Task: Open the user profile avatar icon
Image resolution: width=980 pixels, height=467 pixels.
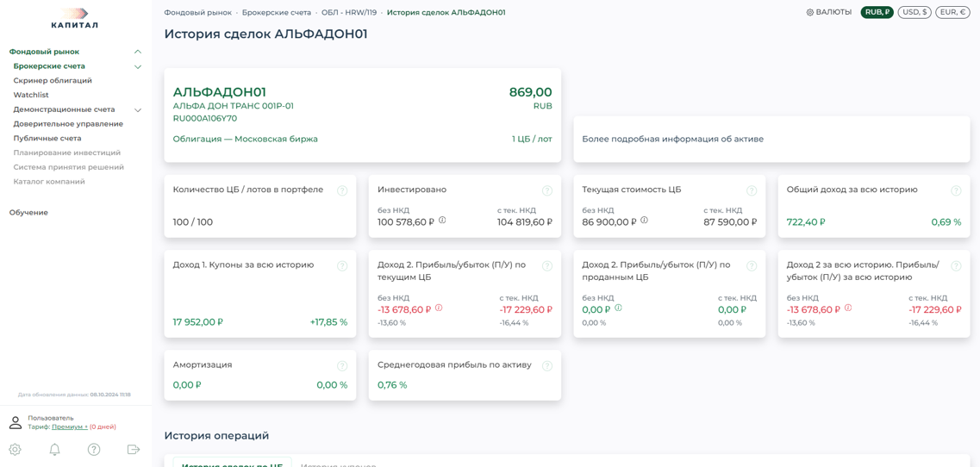Action: (16, 422)
